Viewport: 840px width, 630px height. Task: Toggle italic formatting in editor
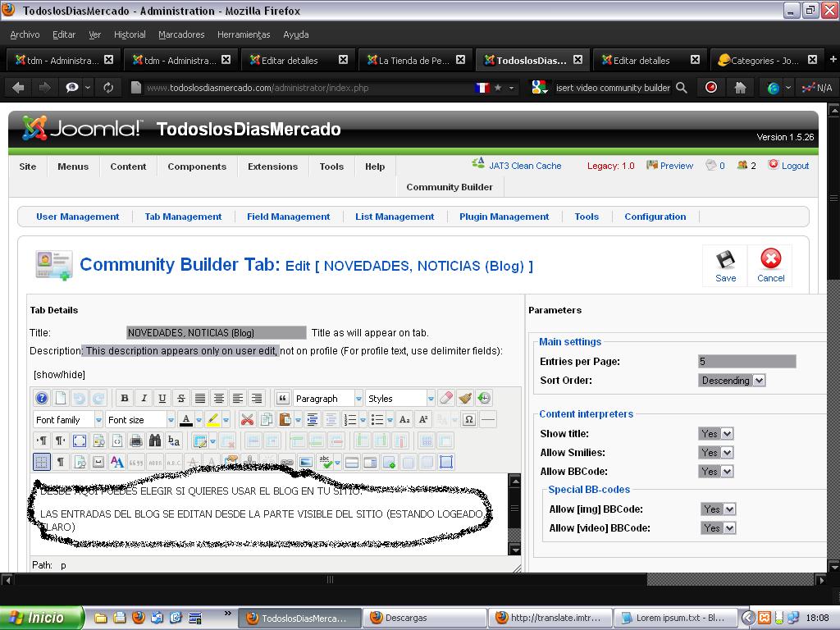click(x=144, y=398)
